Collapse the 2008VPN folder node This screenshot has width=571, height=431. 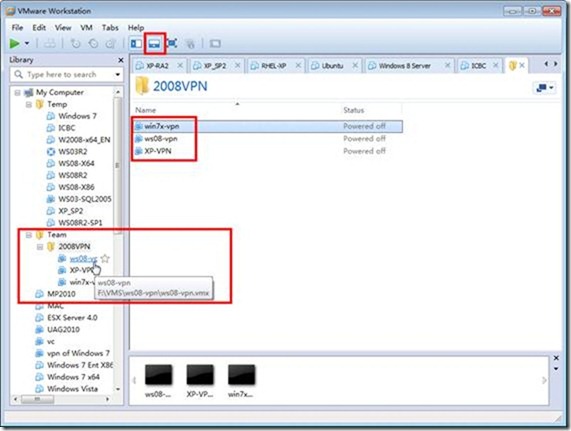40,247
